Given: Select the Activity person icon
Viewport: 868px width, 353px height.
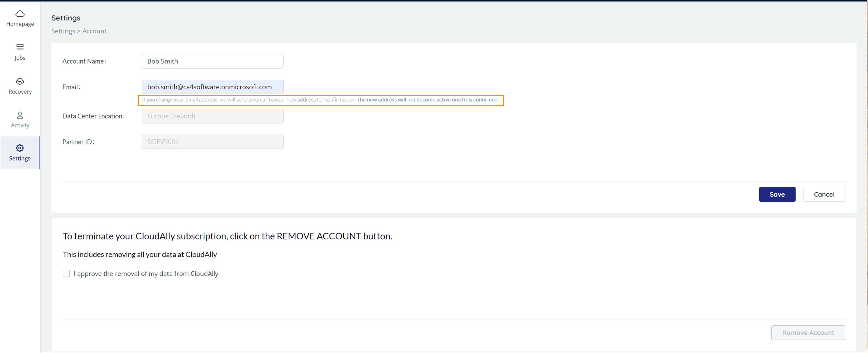Looking at the screenshot, I should click(x=20, y=115).
